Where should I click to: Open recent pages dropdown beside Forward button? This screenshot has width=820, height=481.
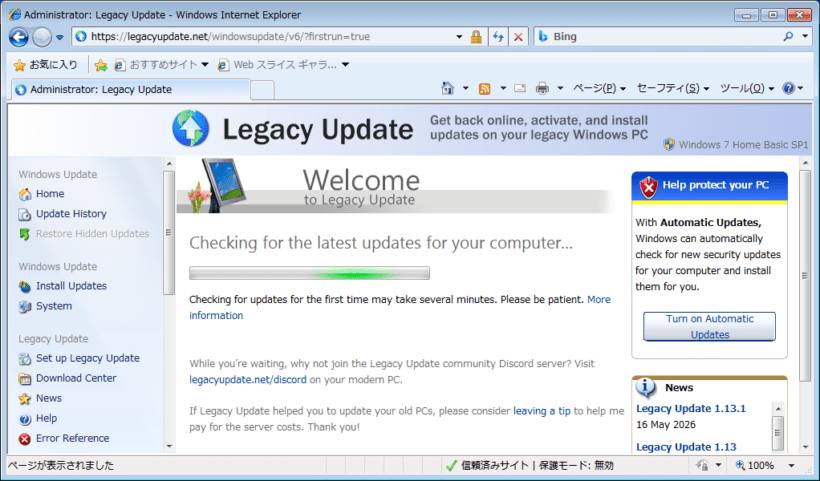click(60, 38)
